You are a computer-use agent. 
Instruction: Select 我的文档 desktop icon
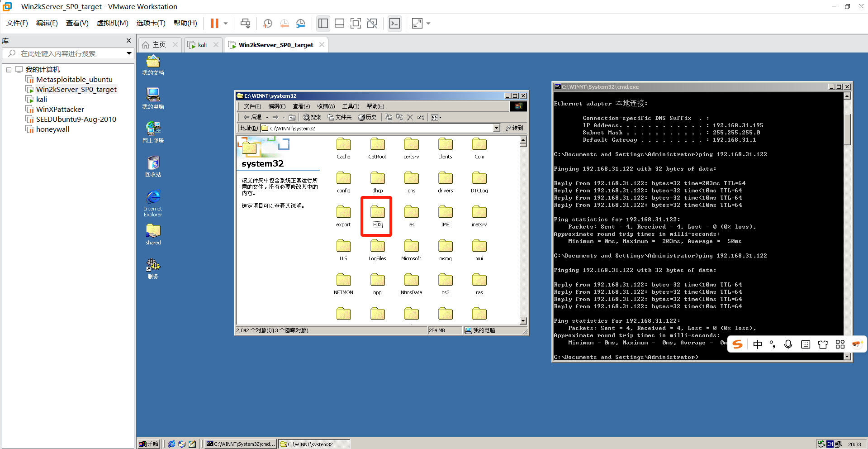[153, 65]
